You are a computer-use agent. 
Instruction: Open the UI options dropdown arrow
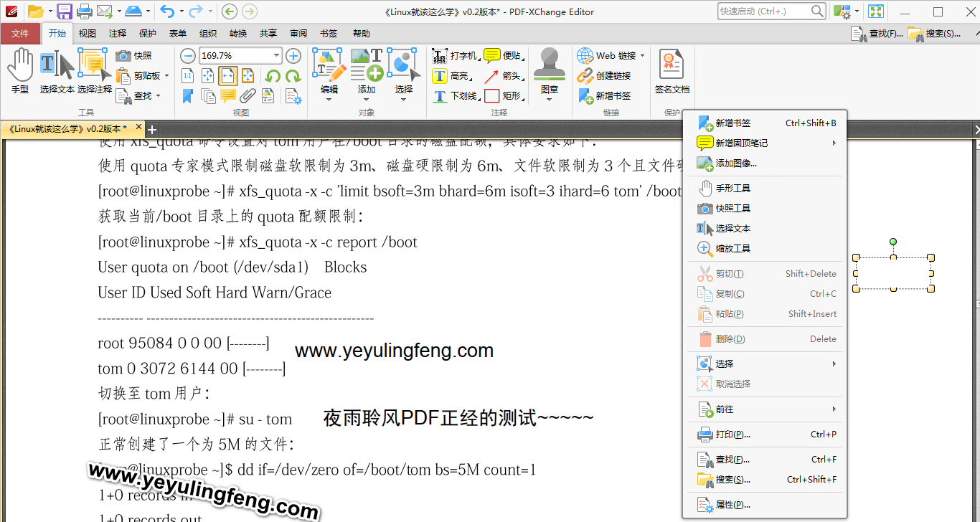pos(857,11)
